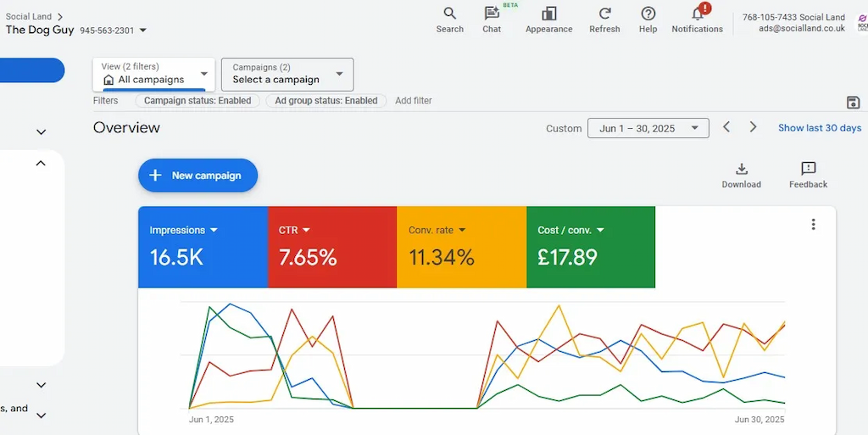Click the Show last 30 days link
The height and width of the screenshot is (435, 868).
pyautogui.click(x=819, y=128)
